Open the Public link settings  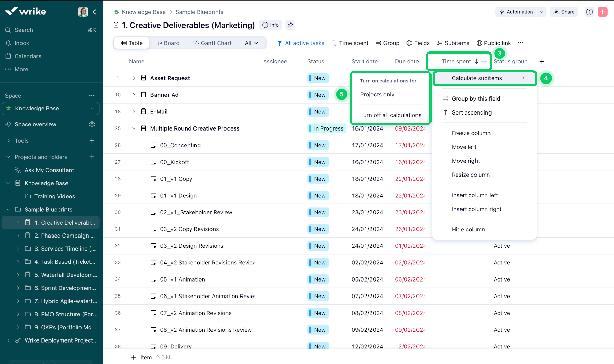(x=494, y=43)
